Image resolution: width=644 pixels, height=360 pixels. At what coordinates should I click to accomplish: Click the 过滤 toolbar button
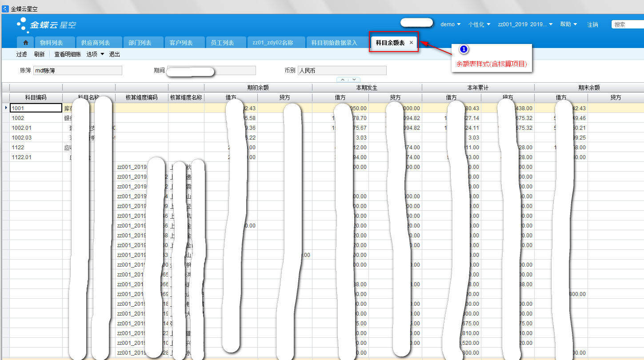click(x=22, y=54)
